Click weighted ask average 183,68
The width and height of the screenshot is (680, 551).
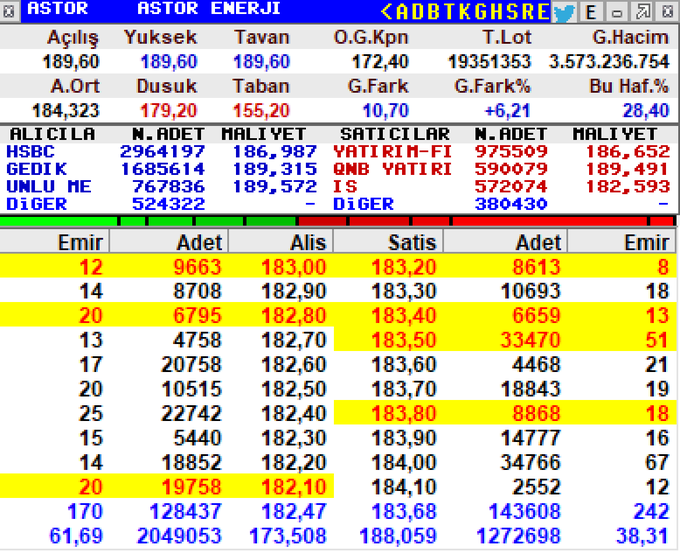pos(404,512)
